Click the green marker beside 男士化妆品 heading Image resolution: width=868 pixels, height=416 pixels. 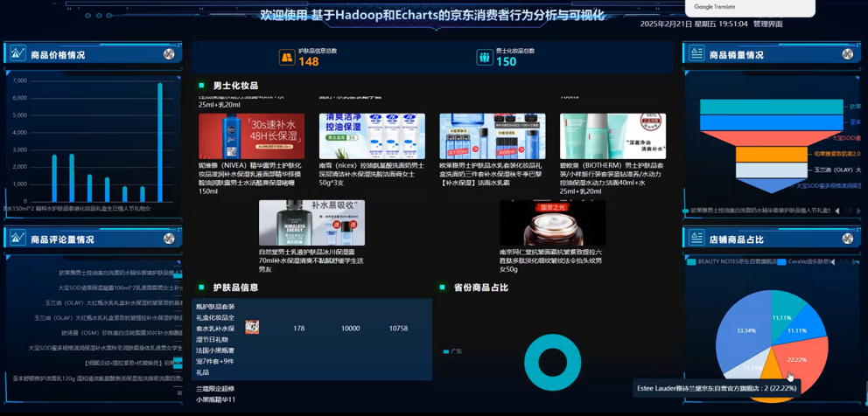[x=202, y=86]
